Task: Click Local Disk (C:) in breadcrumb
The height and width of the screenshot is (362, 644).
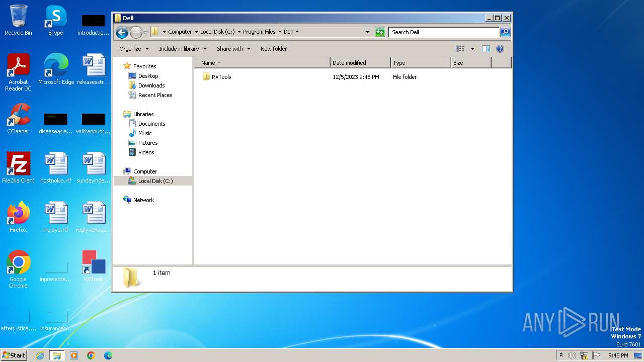Action: point(217,32)
